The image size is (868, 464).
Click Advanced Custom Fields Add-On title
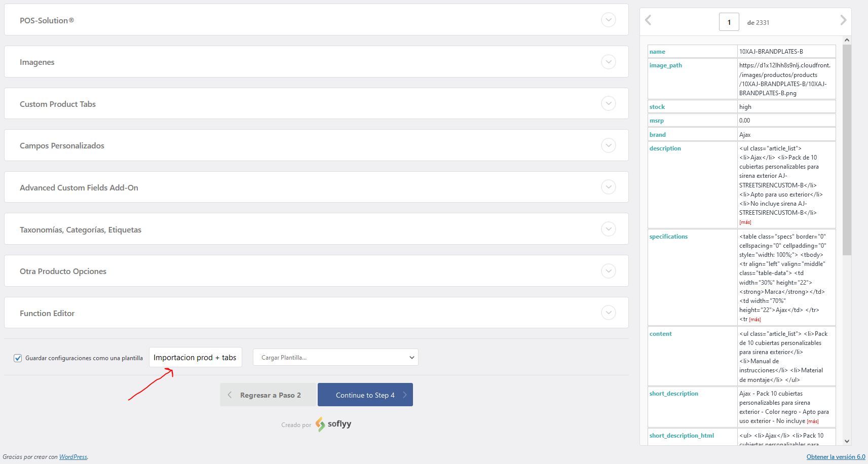point(79,187)
